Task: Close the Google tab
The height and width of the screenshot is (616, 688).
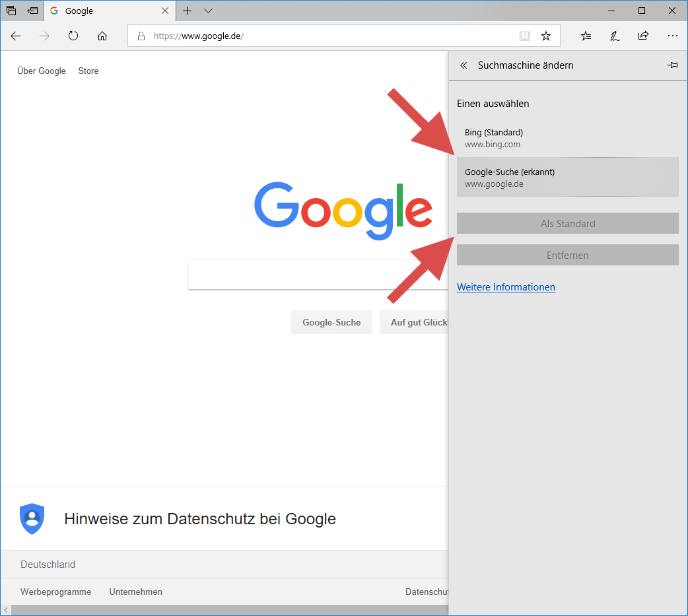Action: coord(165,11)
